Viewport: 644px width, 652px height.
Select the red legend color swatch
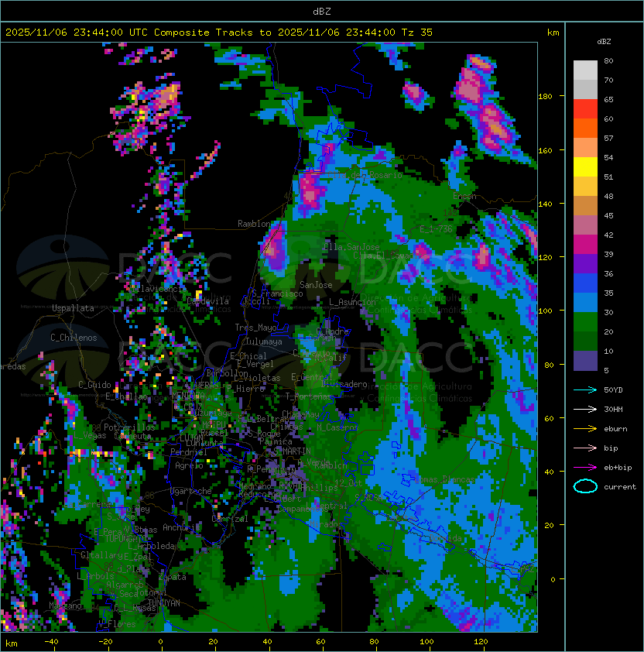tap(585, 109)
